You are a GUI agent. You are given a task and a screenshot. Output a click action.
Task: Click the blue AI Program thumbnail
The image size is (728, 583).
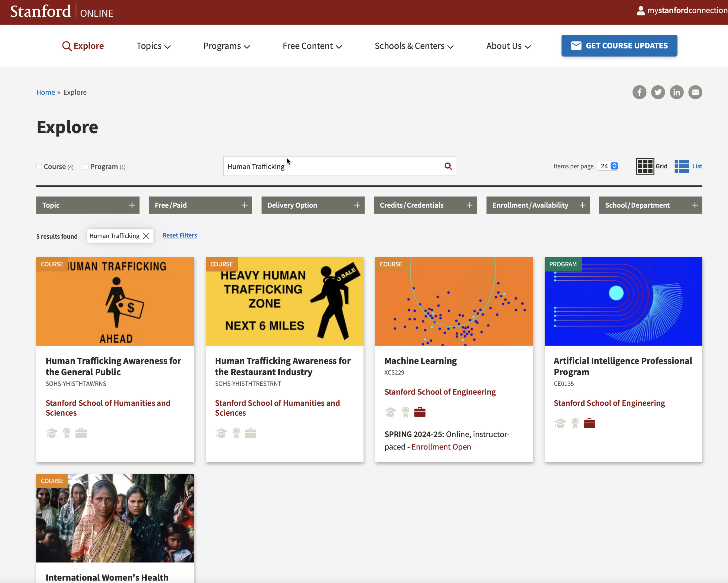coord(623,301)
